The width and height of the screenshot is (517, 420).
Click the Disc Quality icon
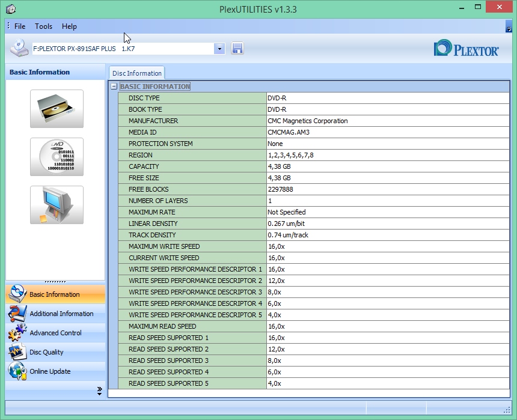(x=17, y=352)
